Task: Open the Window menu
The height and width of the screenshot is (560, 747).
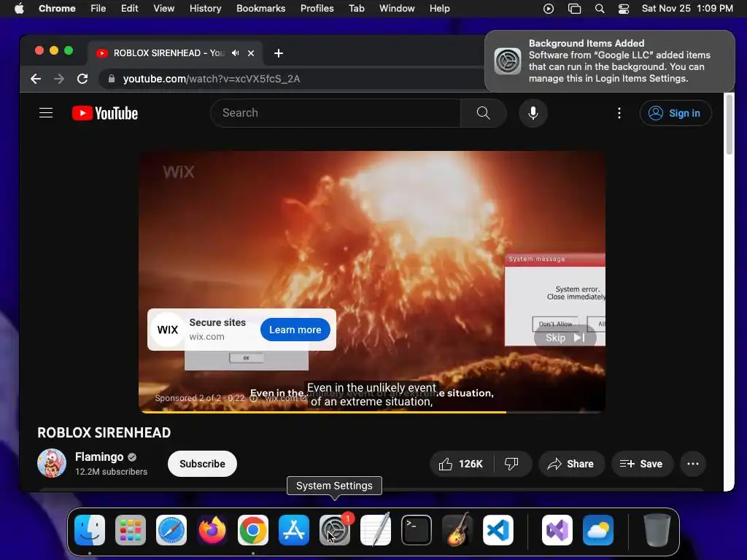Action: point(397,9)
